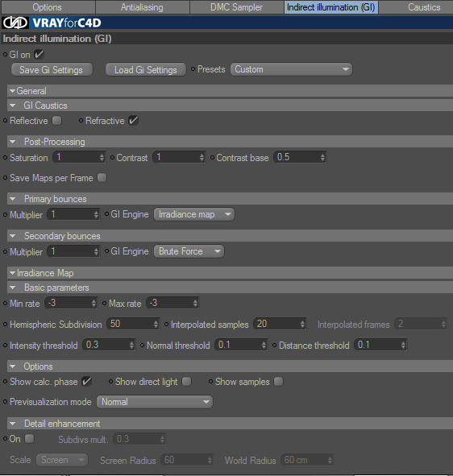
Task: Click the Distance threshold stepper arrows
Action: tap(403, 345)
